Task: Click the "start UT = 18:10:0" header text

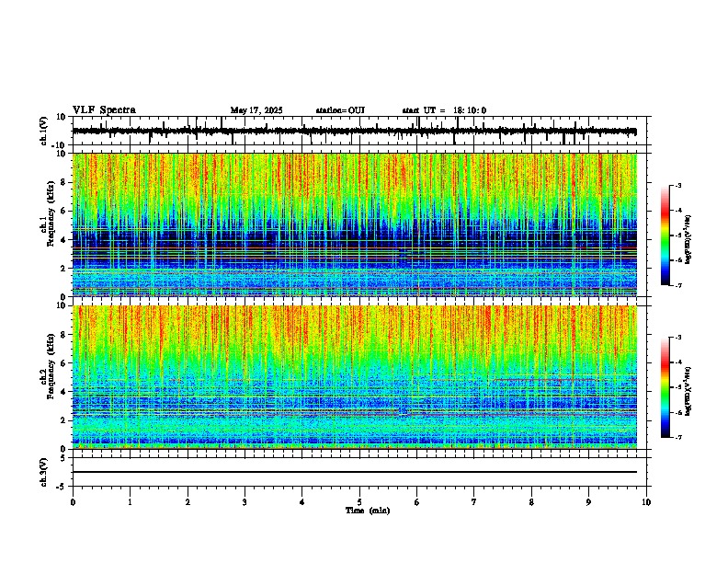Action: tap(444, 110)
